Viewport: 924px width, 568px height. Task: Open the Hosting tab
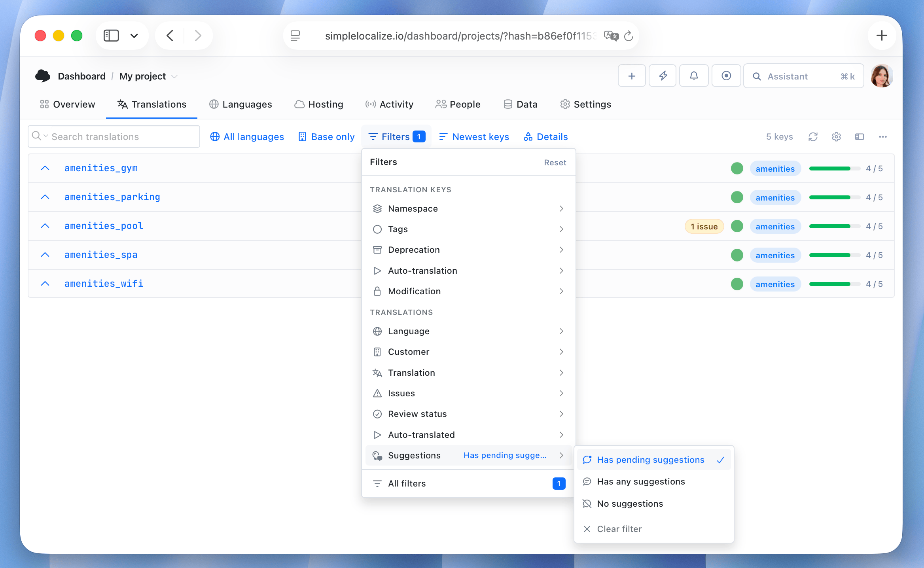pyautogui.click(x=319, y=104)
